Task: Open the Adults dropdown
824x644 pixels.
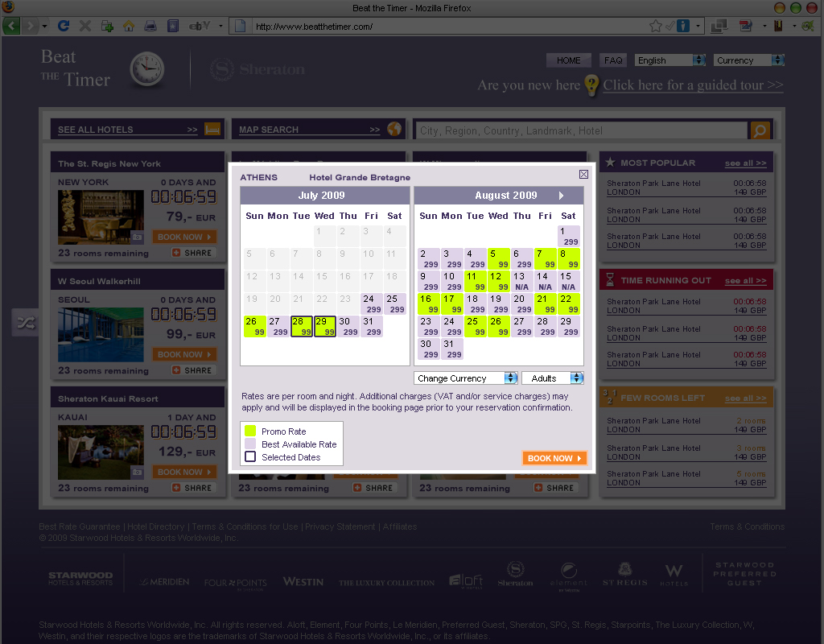Action: pyautogui.click(x=552, y=378)
